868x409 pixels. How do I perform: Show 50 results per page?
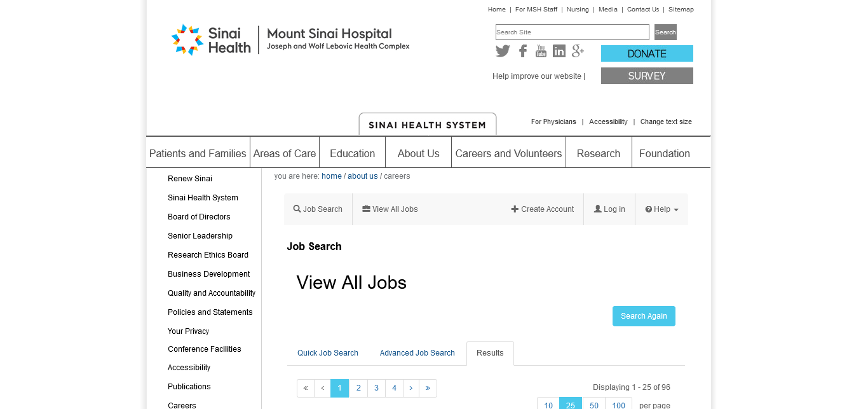(x=593, y=405)
